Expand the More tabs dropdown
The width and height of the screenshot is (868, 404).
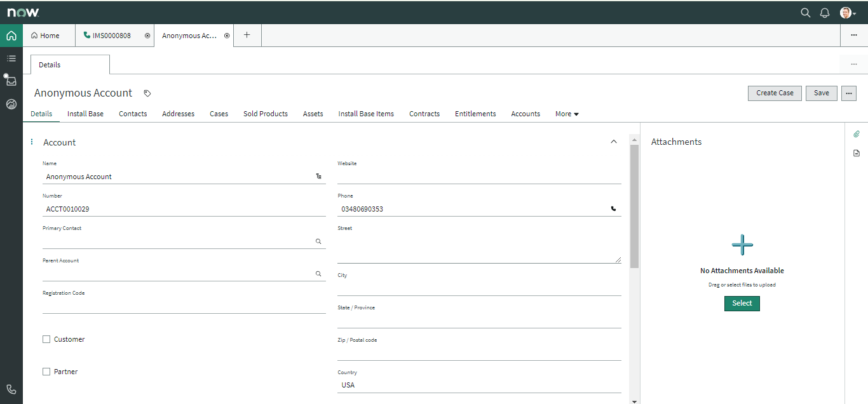[x=567, y=114]
